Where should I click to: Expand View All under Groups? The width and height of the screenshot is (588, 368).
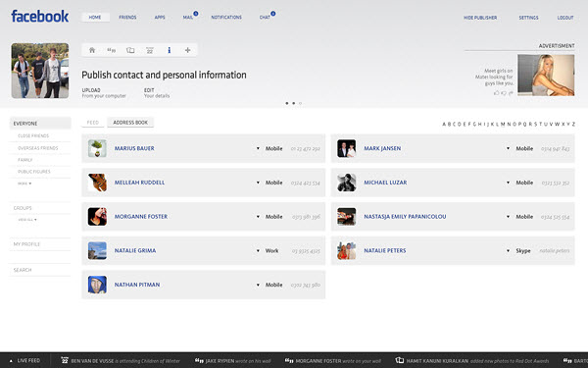pos(27,220)
